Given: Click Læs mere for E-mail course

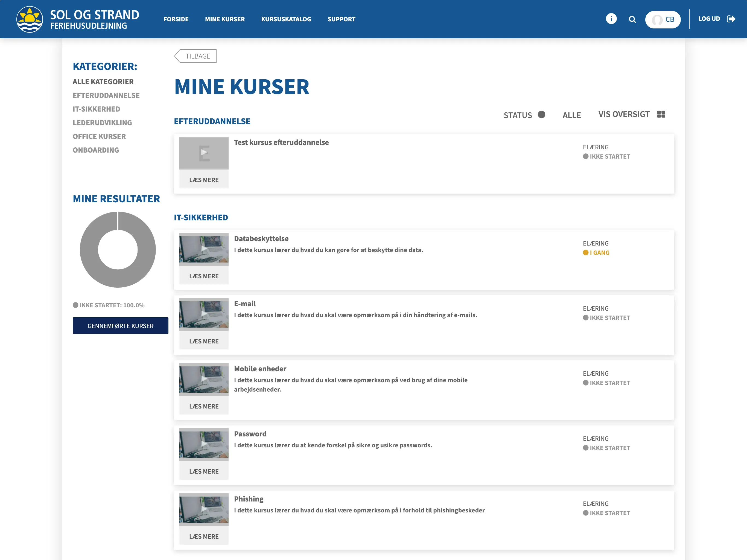Looking at the screenshot, I should pos(204,341).
